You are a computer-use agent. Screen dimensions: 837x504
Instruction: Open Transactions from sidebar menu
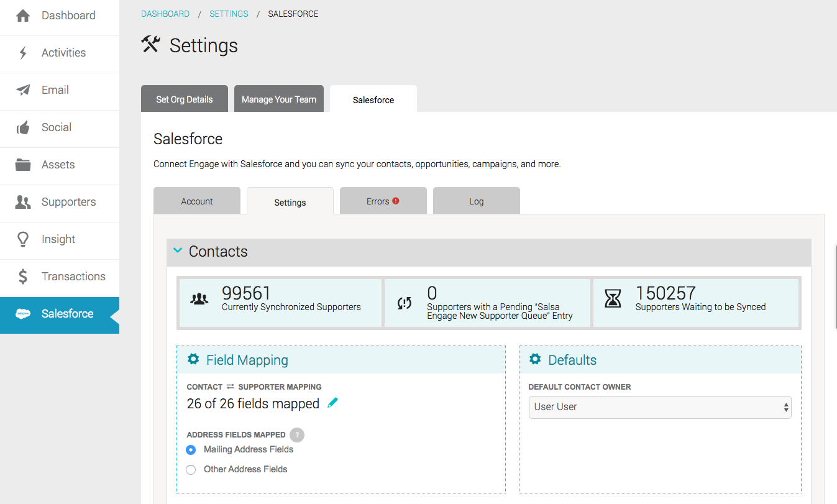click(x=60, y=278)
